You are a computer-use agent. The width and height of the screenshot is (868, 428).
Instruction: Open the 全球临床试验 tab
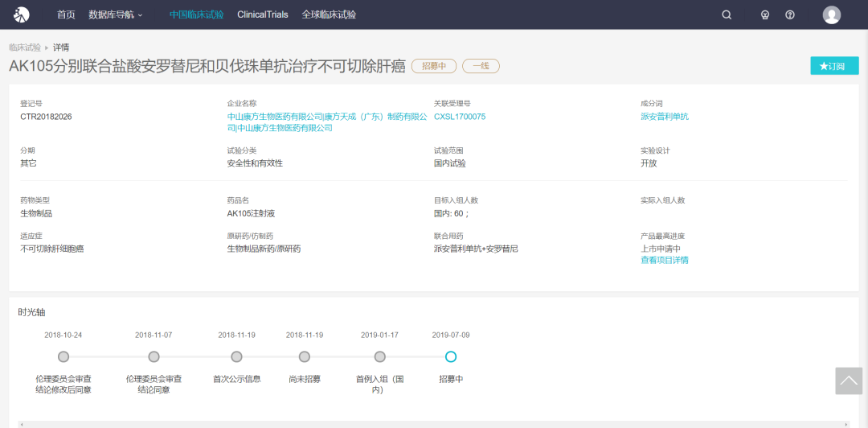coord(329,15)
